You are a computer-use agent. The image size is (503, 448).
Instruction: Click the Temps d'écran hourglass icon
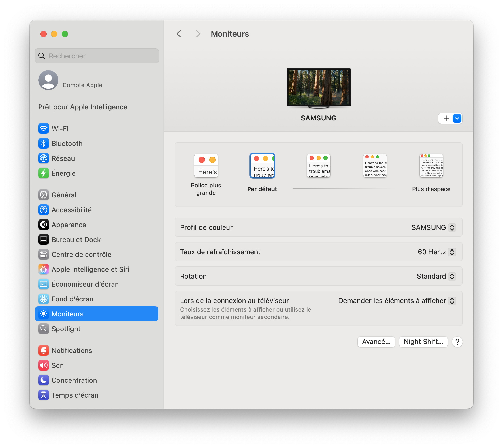pyautogui.click(x=44, y=395)
